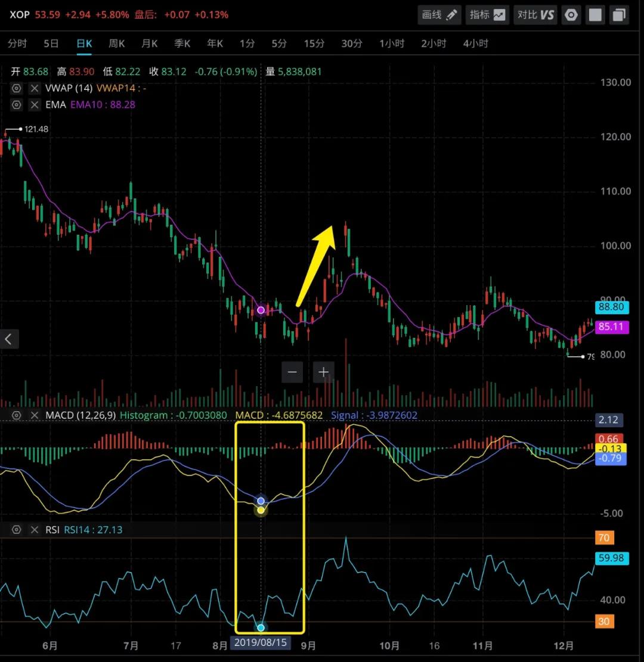Remove the VWAP (14) indicator with its X
Screen dimensions: 644x662
click(33, 88)
